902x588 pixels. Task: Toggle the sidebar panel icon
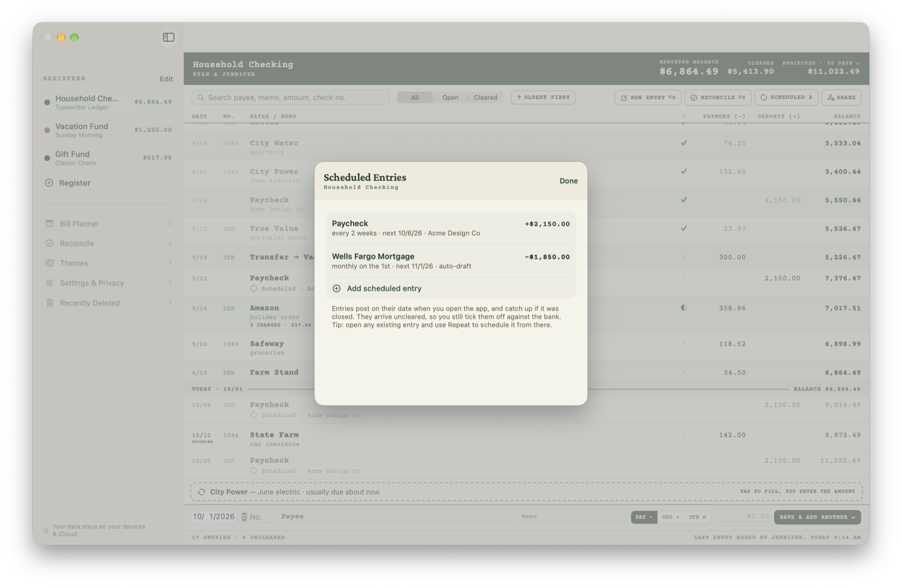169,37
